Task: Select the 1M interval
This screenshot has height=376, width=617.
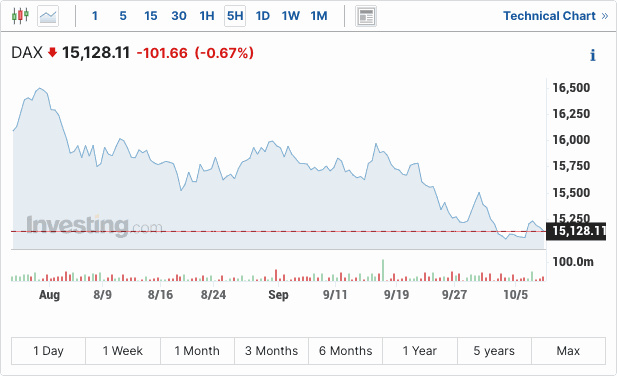Action: (x=319, y=16)
